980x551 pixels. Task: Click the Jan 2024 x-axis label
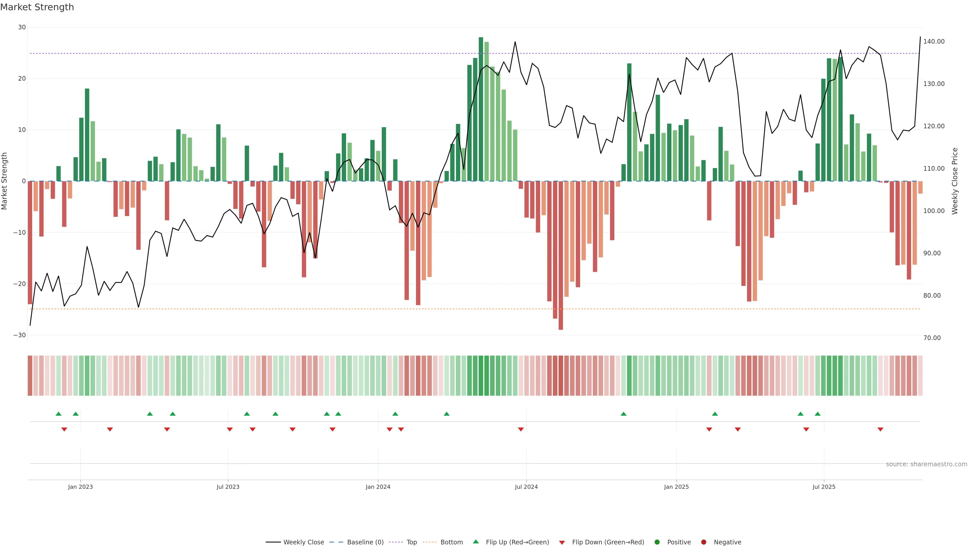click(x=378, y=487)
